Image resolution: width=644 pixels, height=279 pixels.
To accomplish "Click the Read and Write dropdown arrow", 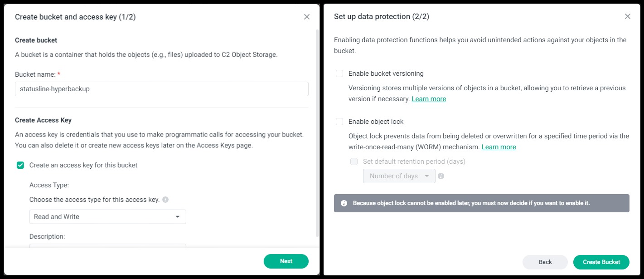I will (178, 217).
